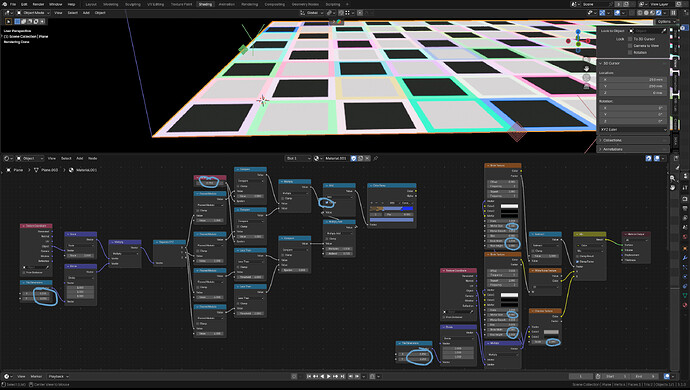Viewport: 690px width, 390px height.
Task: Click the viewport pan hand icon
Action: point(587,69)
